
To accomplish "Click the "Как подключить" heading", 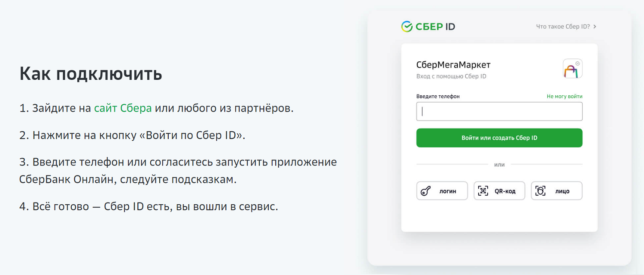I will coord(91,74).
